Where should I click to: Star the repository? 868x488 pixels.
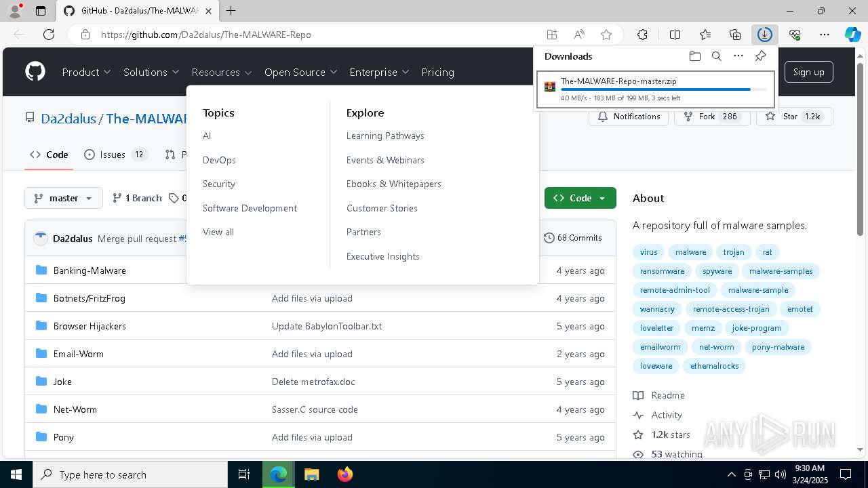(x=795, y=117)
